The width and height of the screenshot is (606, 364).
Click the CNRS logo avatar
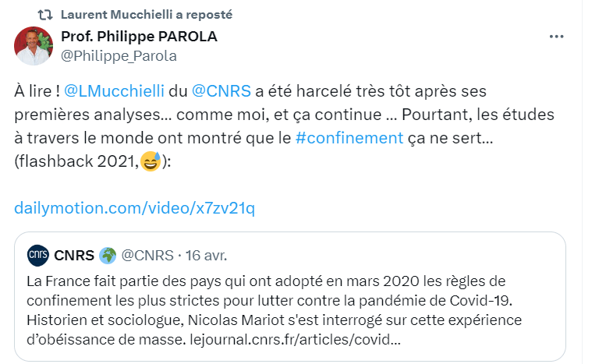(37, 255)
